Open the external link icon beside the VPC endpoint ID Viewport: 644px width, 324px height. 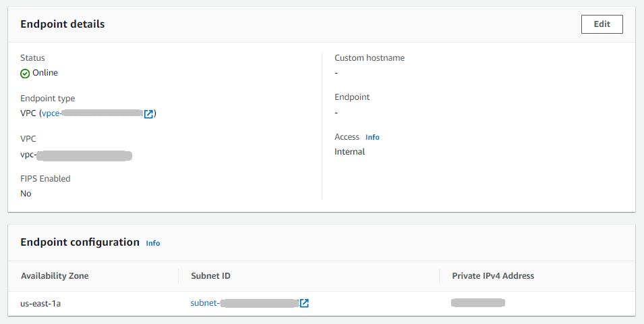point(149,113)
